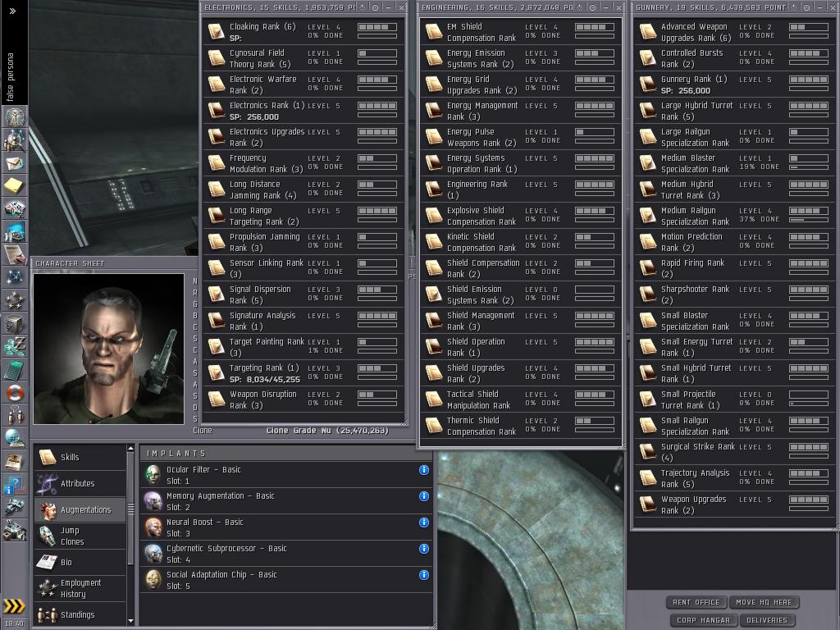Open the Deliveries button
The image size is (840, 630).
point(767,620)
